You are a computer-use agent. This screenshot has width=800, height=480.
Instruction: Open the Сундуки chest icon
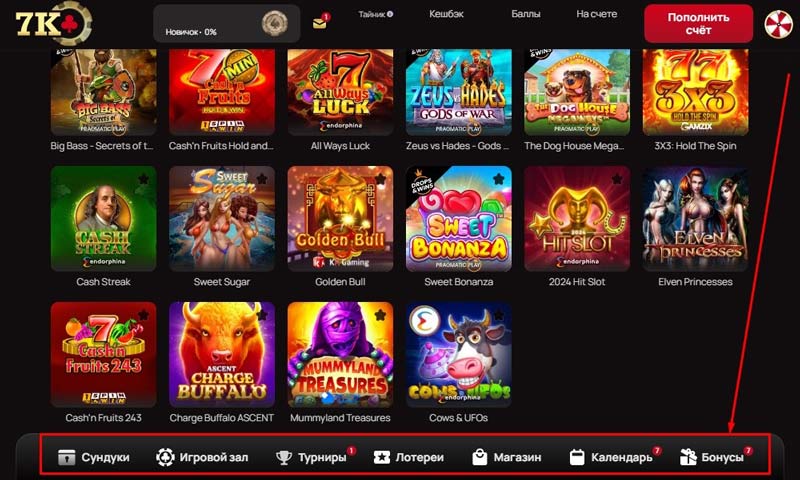click(67, 457)
